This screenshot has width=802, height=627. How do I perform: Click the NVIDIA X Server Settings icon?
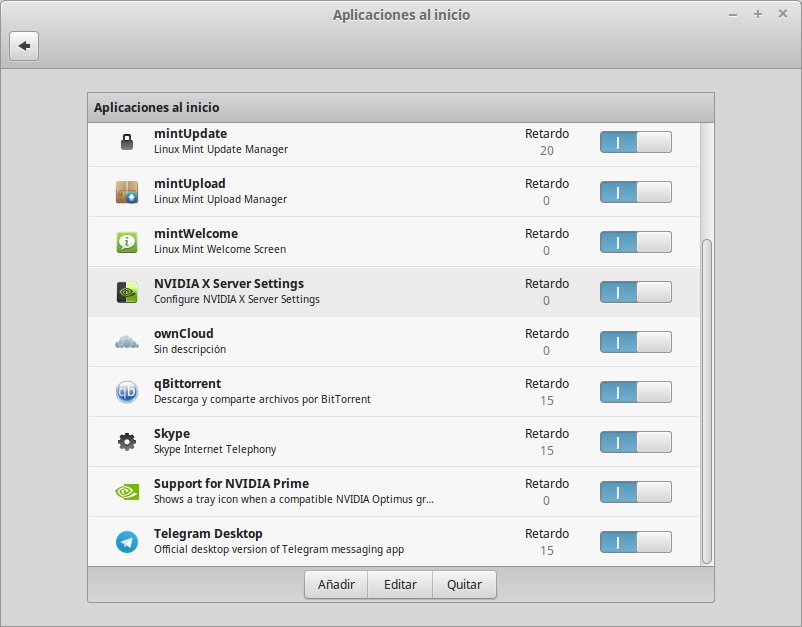point(127,292)
